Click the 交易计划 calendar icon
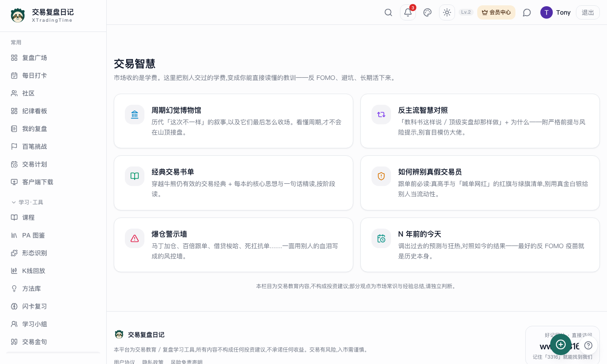The height and width of the screenshot is (364, 607). 14,164
